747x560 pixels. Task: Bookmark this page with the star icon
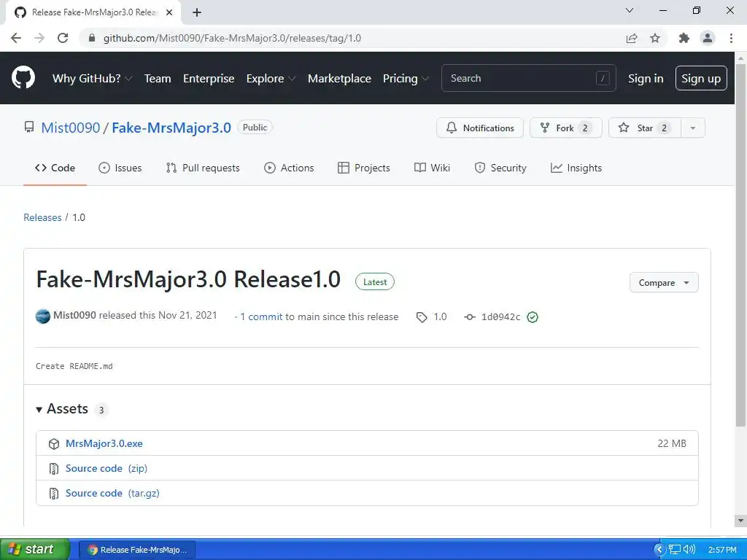point(655,38)
